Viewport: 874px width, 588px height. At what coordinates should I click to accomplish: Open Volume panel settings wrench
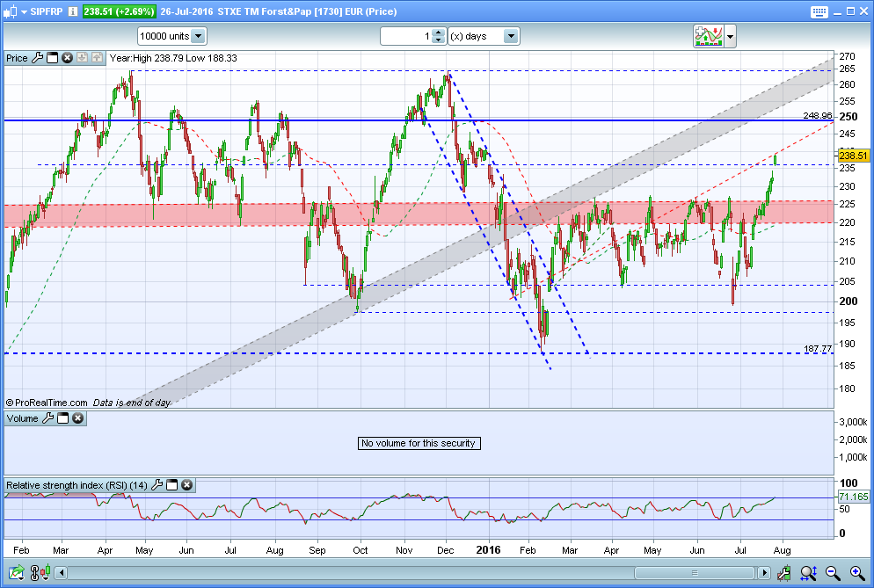48,418
